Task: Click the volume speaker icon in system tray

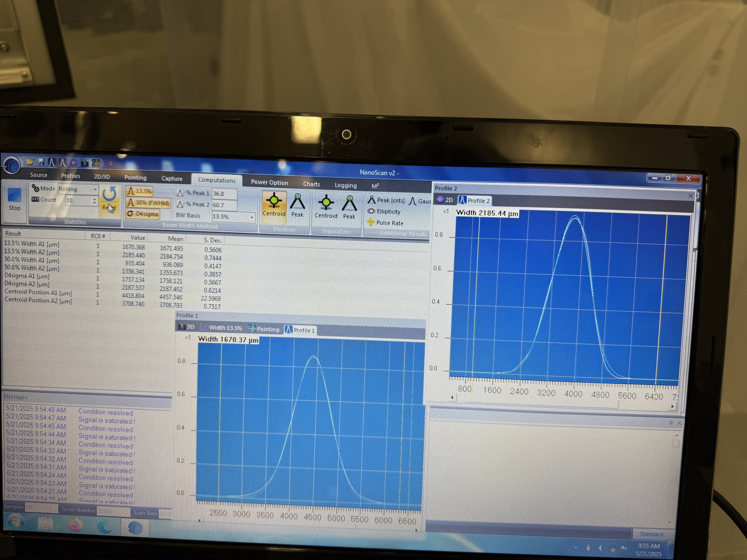Action: tap(600, 548)
